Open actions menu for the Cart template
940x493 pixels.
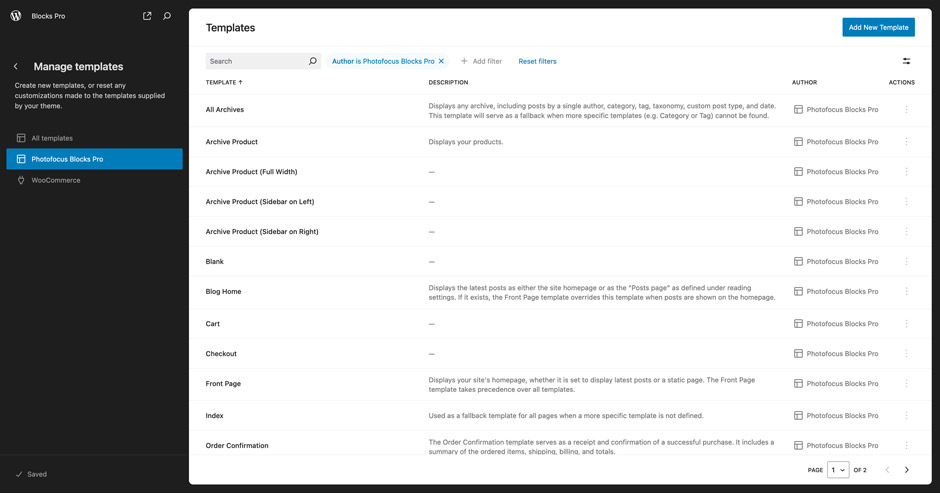pyautogui.click(x=906, y=324)
